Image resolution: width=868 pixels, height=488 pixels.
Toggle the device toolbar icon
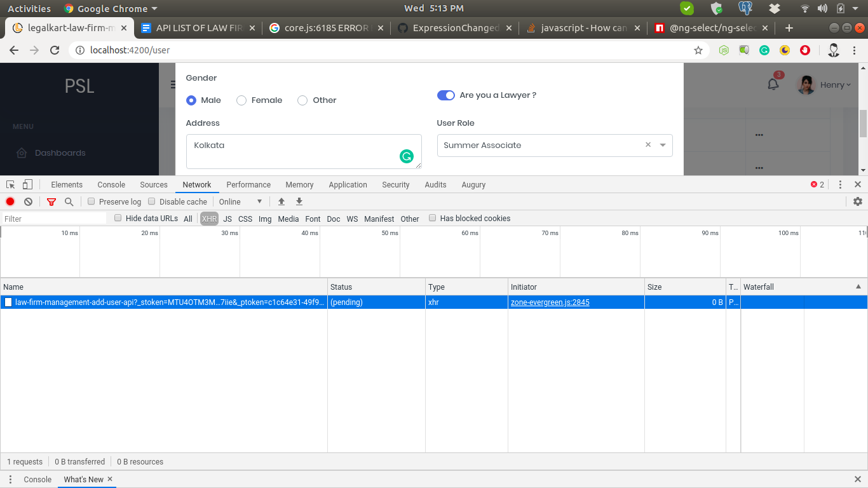27,184
